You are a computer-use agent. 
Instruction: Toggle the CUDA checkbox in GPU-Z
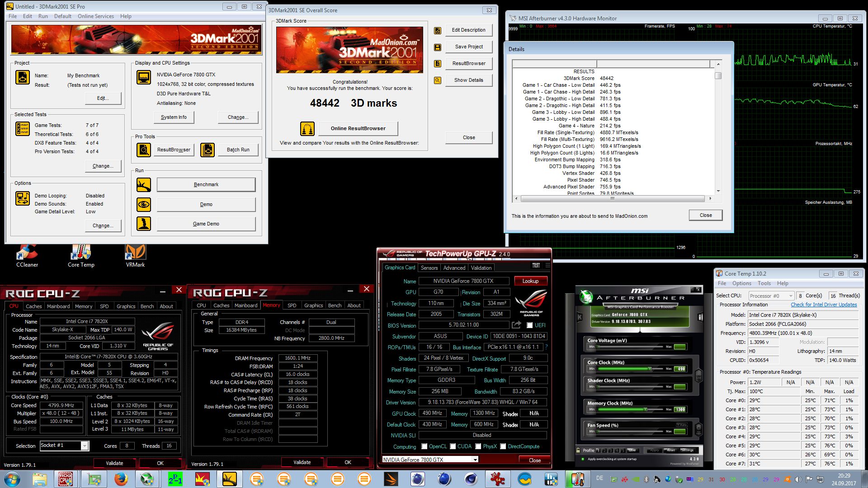453,446
